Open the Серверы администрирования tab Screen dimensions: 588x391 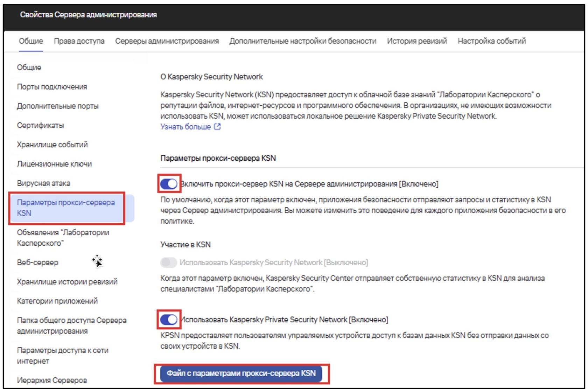167,41
